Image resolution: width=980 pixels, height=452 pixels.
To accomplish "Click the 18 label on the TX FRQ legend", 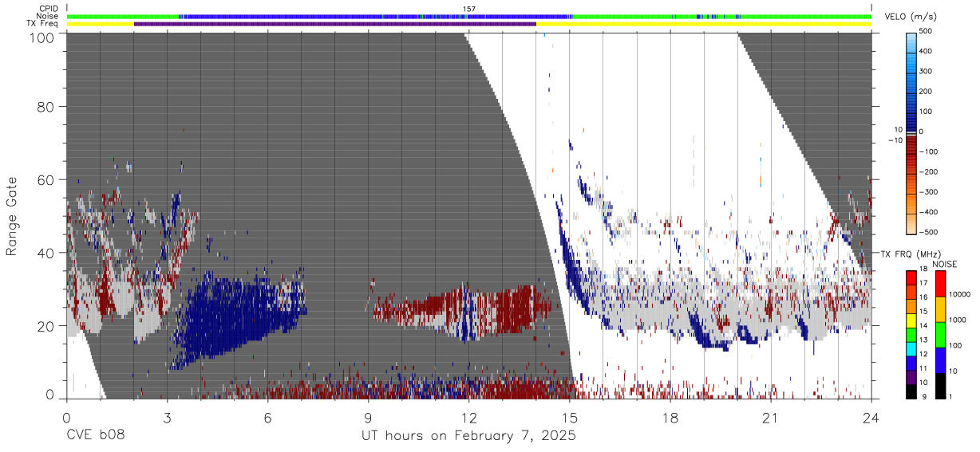I will click(924, 270).
